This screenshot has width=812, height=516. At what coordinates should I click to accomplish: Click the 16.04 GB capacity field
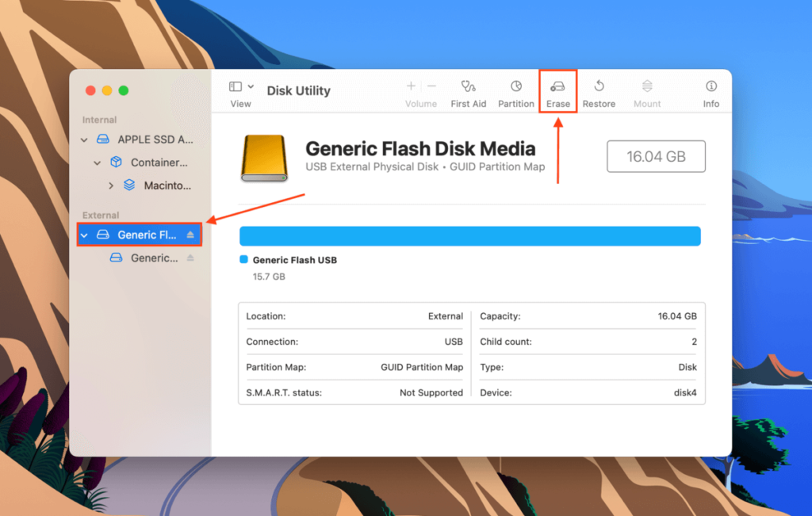(x=656, y=156)
